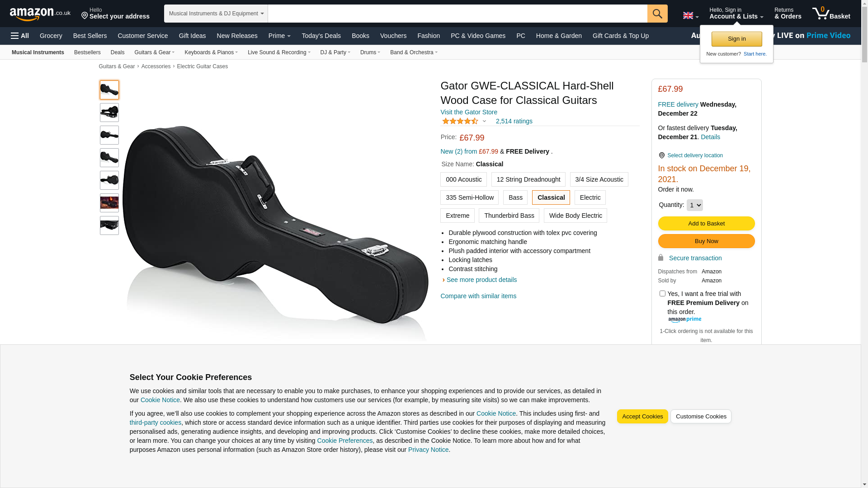Open Today's Deals in the navigation bar
Screen dimensions: 868x488
coord(321,36)
